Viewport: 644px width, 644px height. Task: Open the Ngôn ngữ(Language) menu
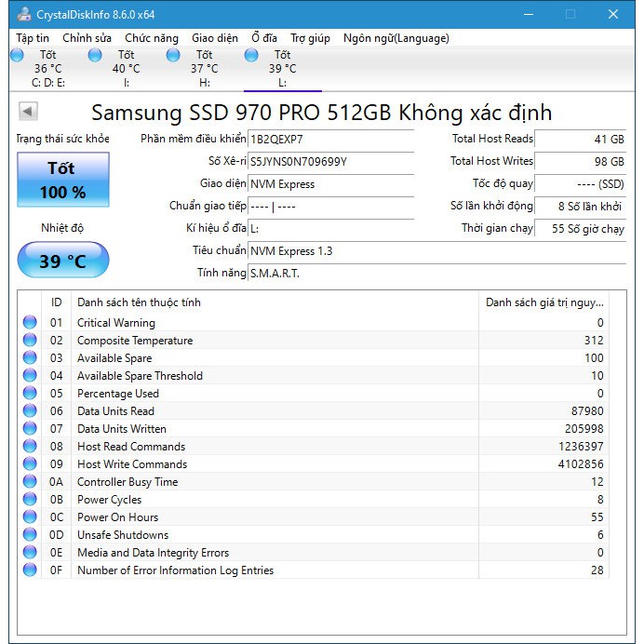tap(396, 38)
